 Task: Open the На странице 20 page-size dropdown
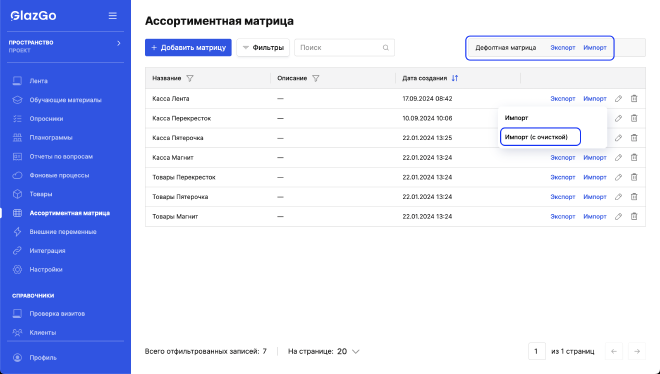click(x=349, y=351)
